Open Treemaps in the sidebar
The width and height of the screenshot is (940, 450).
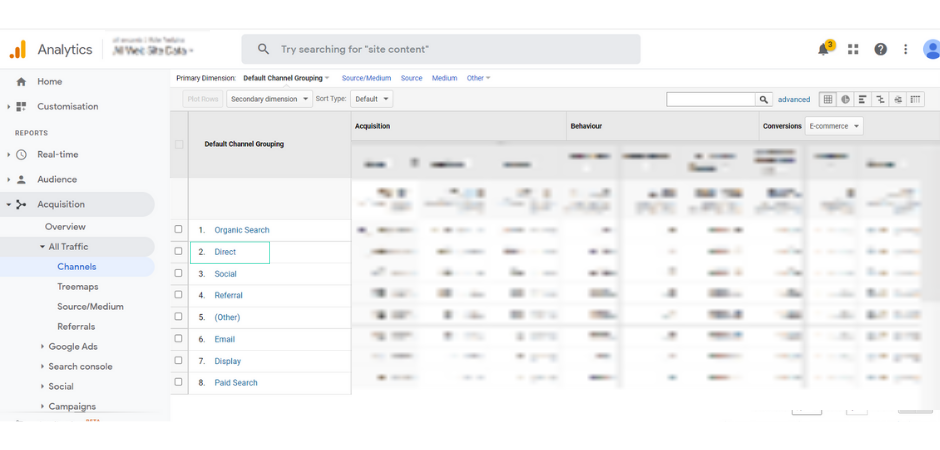78,287
